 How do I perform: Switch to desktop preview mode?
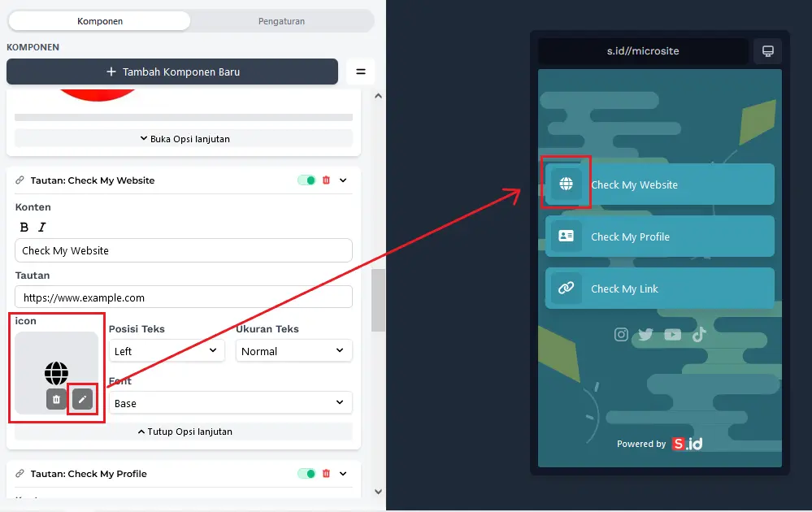point(767,51)
